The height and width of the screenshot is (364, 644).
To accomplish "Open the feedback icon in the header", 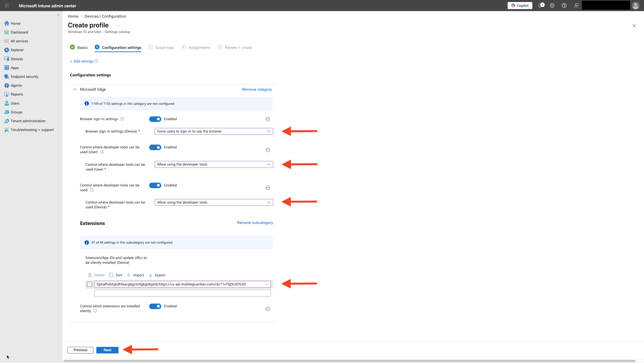I will click(576, 6).
